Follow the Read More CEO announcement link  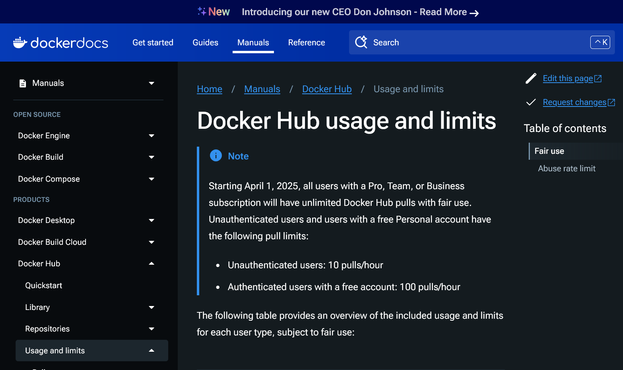coord(449,12)
